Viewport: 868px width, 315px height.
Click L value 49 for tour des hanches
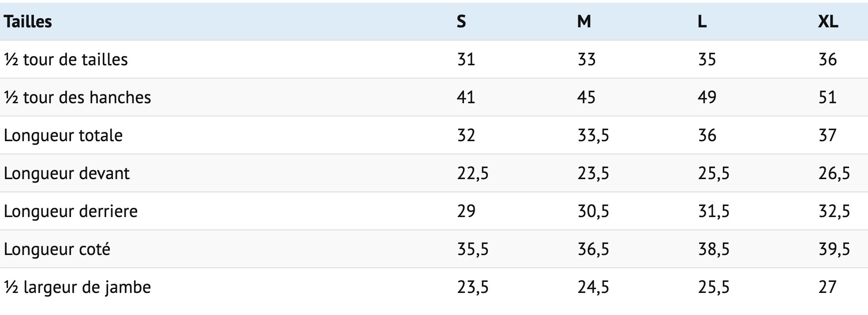click(x=707, y=97)
